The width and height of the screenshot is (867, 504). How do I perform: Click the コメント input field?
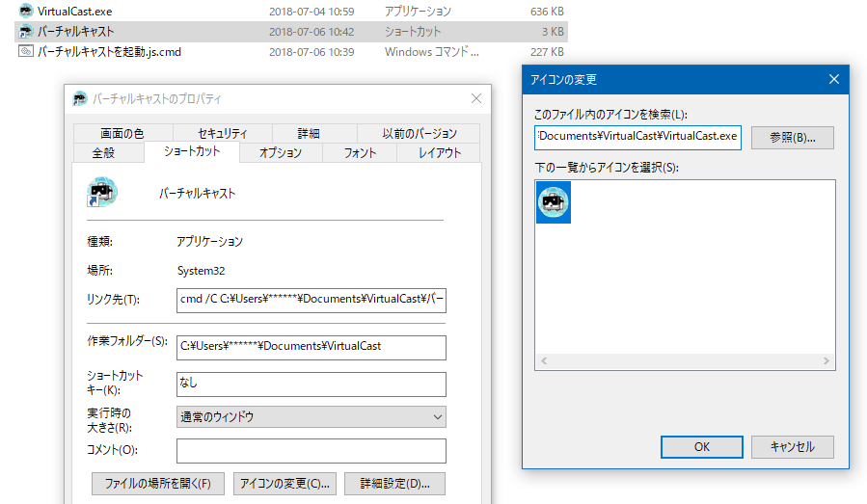(312, 450)
